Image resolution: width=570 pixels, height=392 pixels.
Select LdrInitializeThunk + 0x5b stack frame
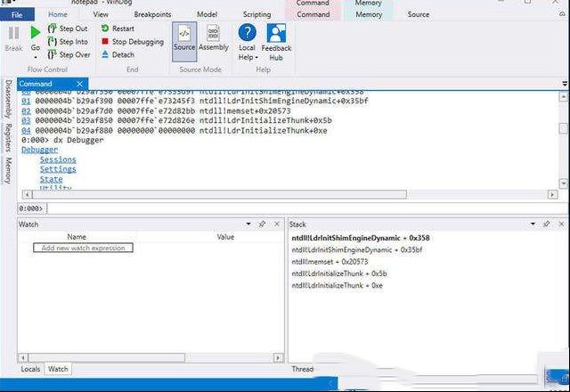(x=339, y=274)
